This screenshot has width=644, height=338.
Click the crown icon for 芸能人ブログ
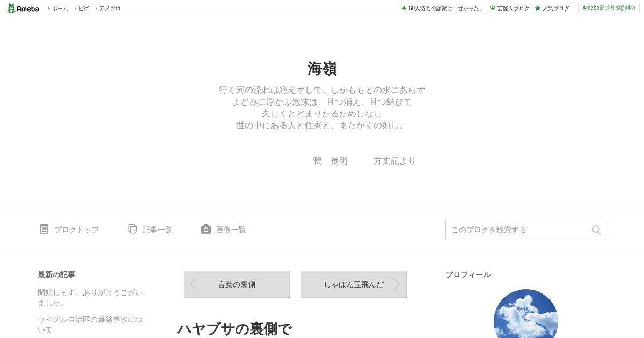point(492,8)
